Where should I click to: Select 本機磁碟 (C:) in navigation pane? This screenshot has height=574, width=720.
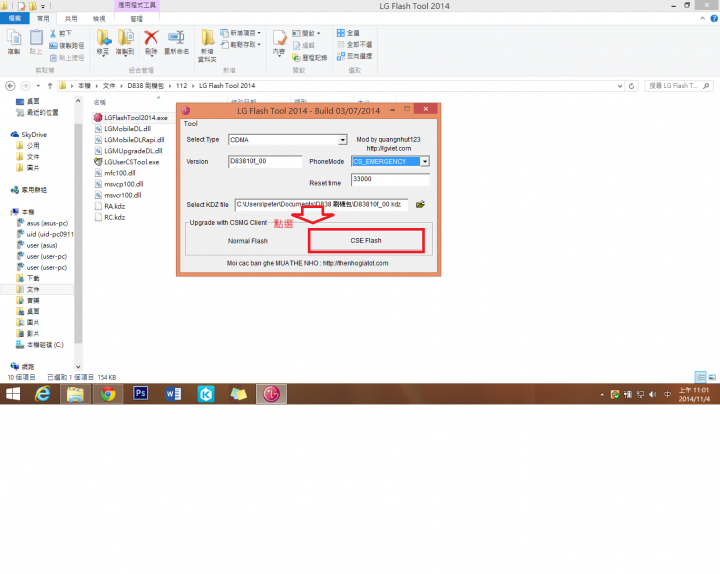click(x=40, y=345)
